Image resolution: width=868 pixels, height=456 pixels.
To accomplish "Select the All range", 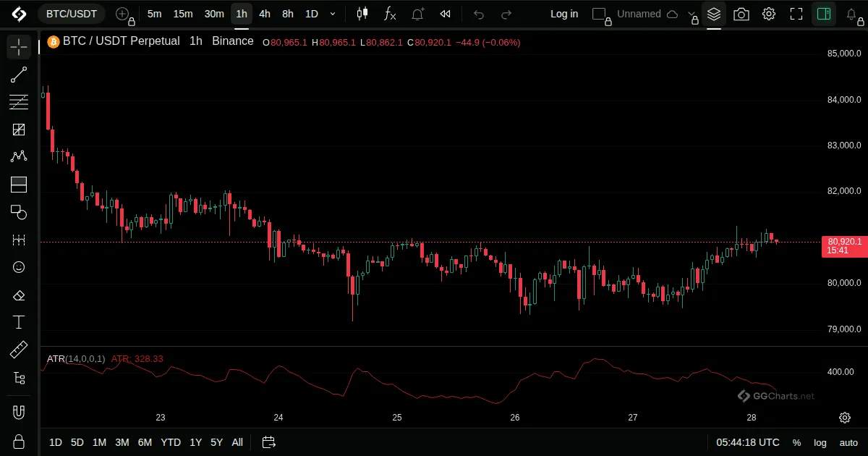I will (x=237, y=442).
